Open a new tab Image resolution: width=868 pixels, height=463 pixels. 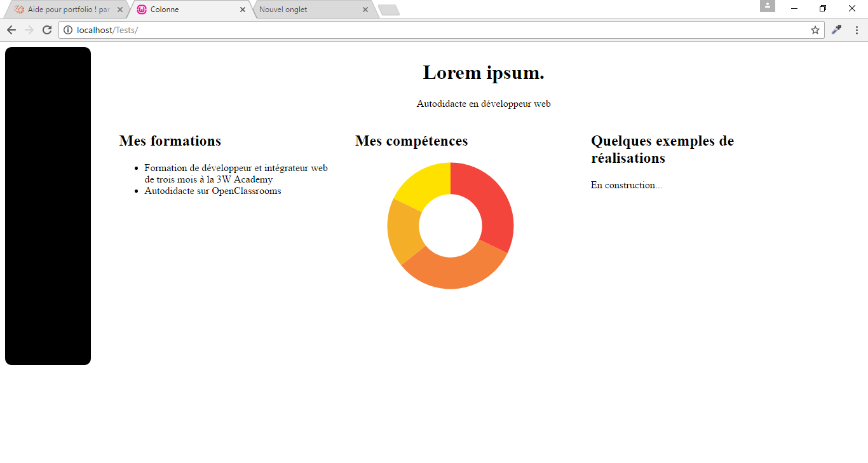point(388,10)
